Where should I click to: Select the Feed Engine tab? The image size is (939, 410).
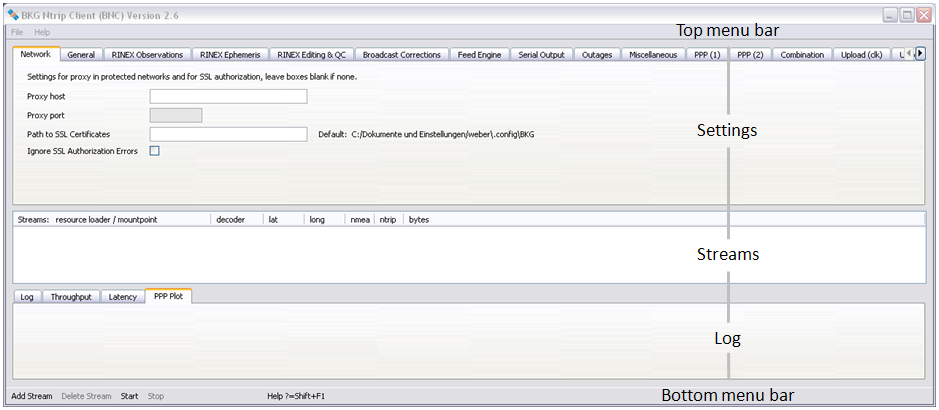point(480,55)
